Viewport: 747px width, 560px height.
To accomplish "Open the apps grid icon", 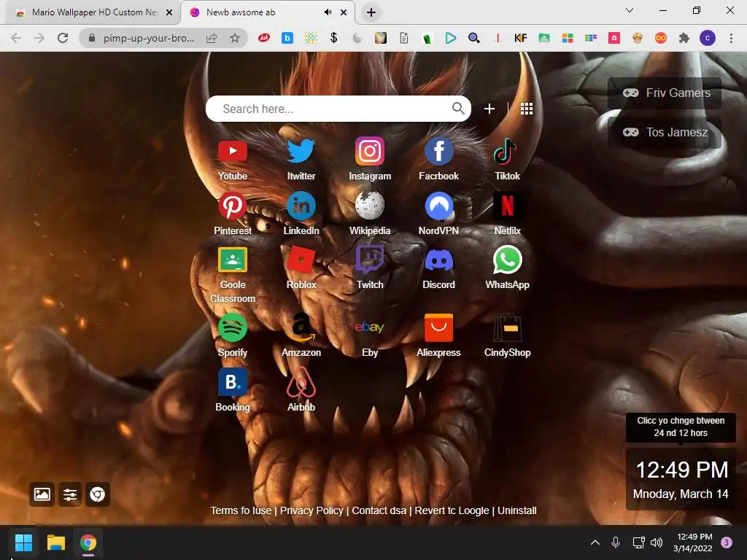I will (527, 109).
